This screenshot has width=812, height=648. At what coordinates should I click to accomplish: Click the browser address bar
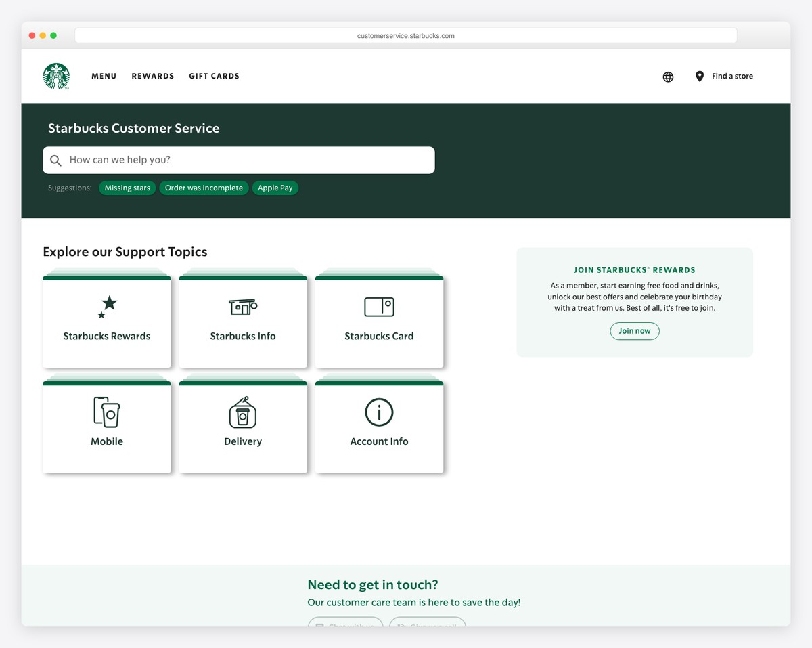click(405, 35)
